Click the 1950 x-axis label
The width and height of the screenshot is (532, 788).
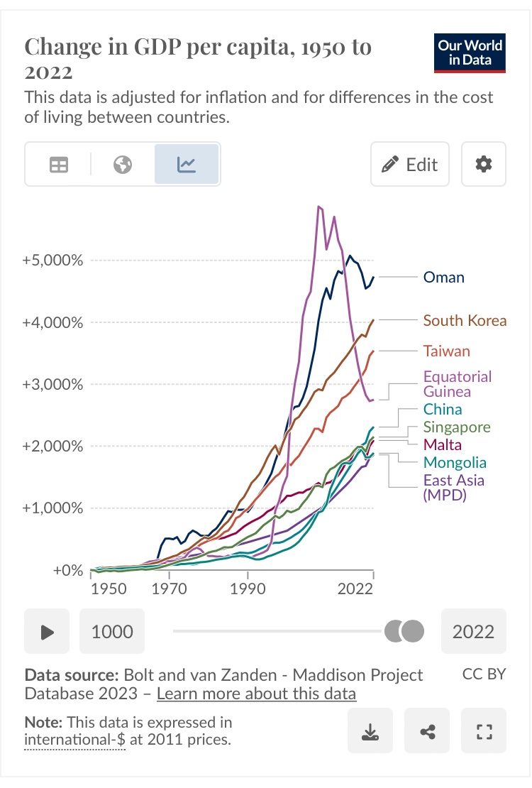pos(109,589)
